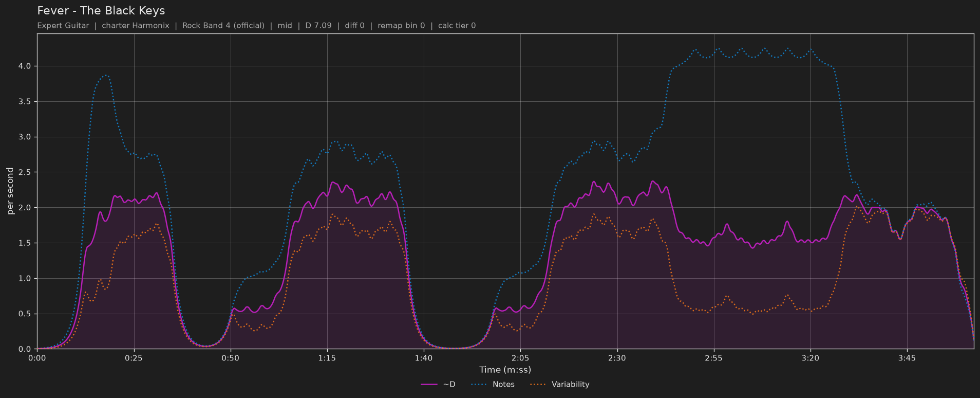Click the 4.0 y-axis tick label
This screenshot has height=398, width=980.
point(25,66)
